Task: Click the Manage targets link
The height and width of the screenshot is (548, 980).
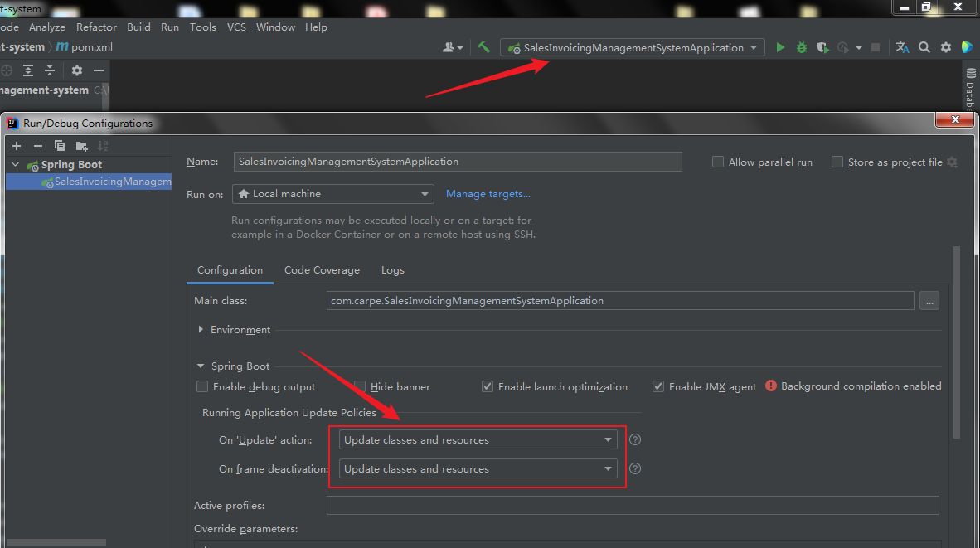Action: [x=488, y=194]
